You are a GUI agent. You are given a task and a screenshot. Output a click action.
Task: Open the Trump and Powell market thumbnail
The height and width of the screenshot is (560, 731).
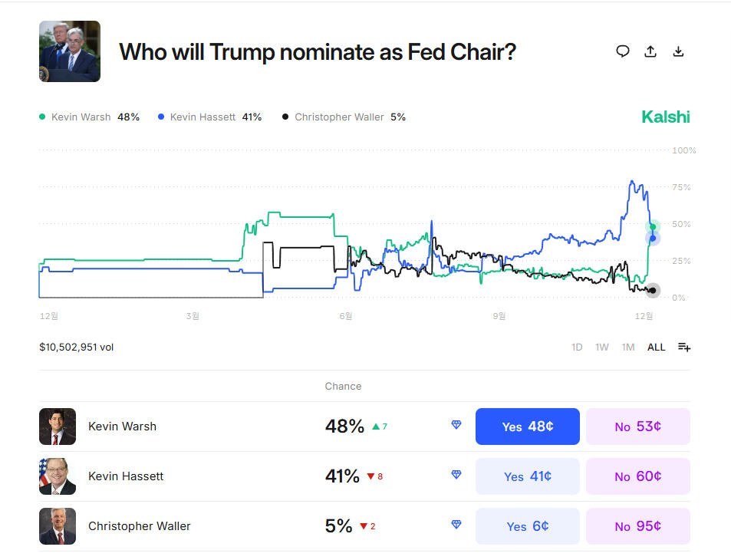[70, 51]
